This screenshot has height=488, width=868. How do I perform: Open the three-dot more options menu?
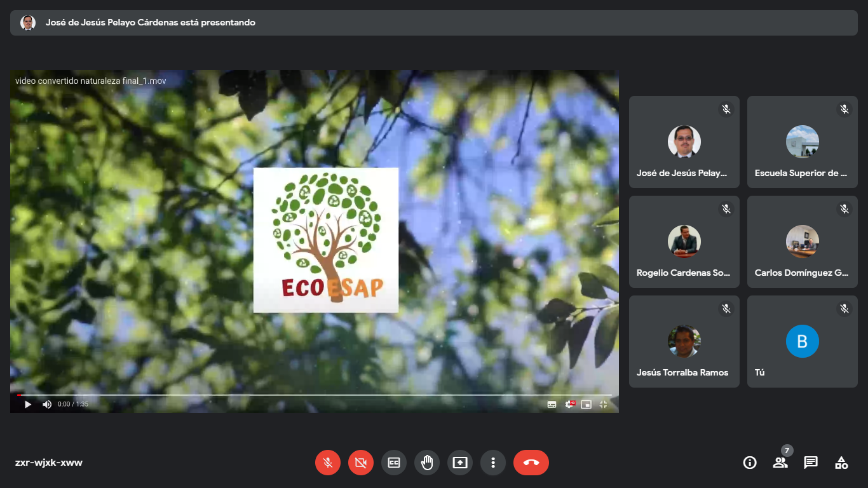[493, 463]
